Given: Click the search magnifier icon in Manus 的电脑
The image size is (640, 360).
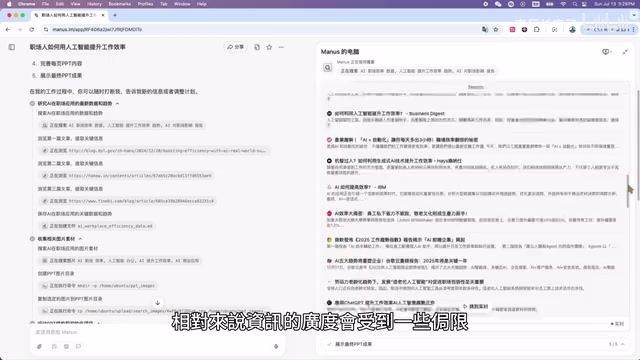Looking at the screenshot, I should 328,67.
